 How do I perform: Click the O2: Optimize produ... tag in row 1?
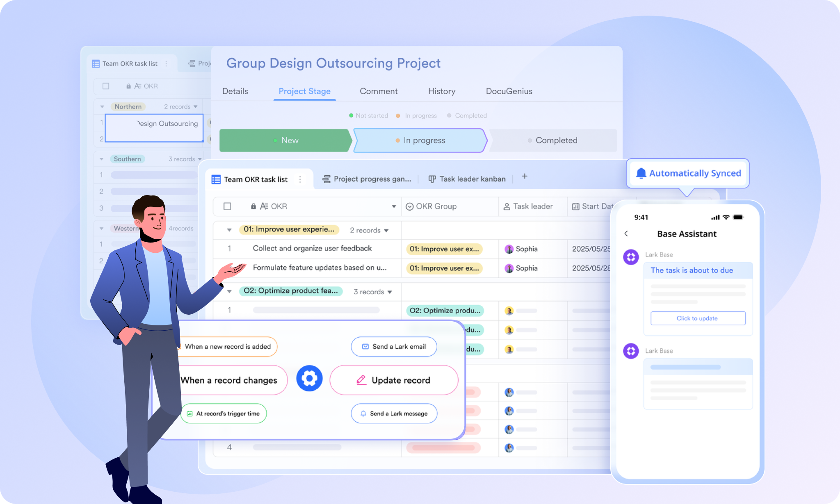click(x=445, y=311)
